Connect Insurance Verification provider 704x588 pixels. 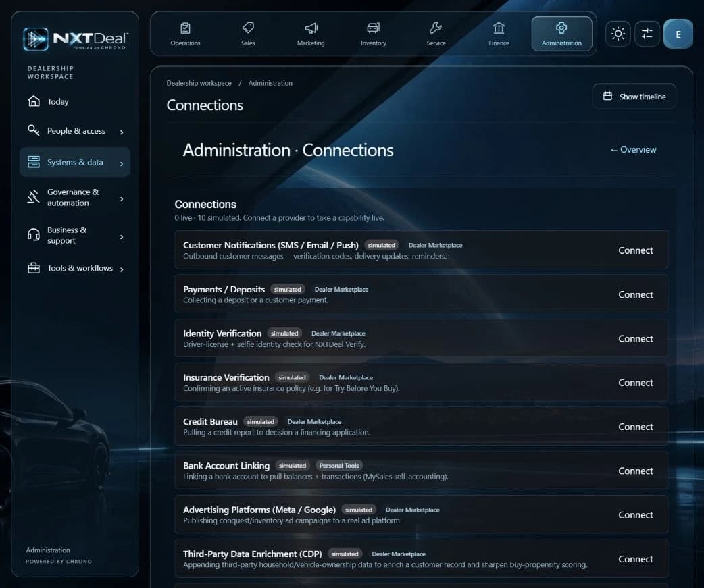(635, 383)
